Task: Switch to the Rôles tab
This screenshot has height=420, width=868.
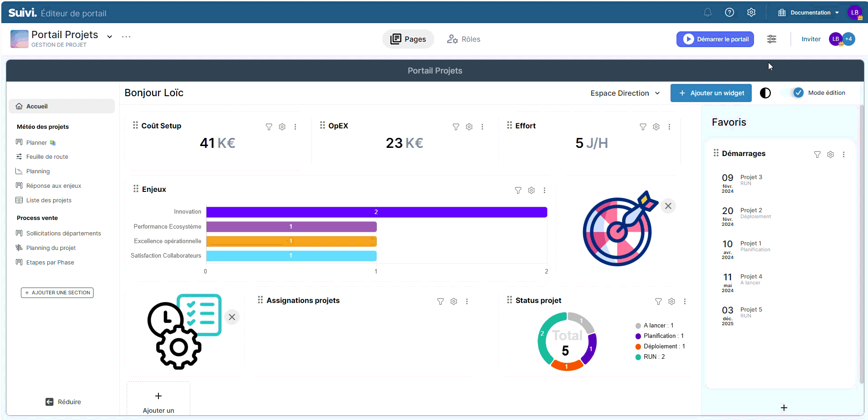Action: (464, 39)
